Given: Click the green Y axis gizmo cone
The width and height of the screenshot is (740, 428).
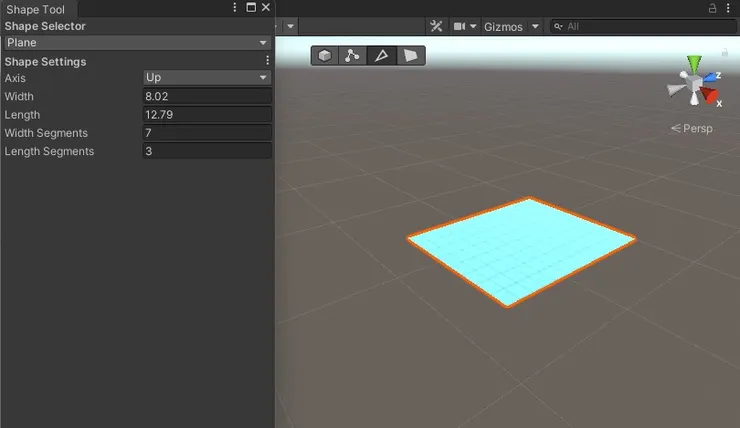Looking at the screenshot, I should click(x=694, y=63).
